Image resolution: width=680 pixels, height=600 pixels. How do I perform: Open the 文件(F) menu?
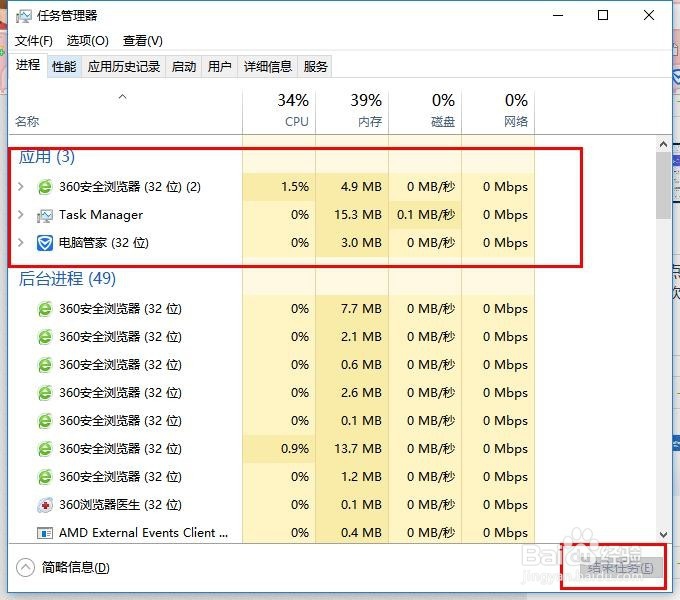34,41
